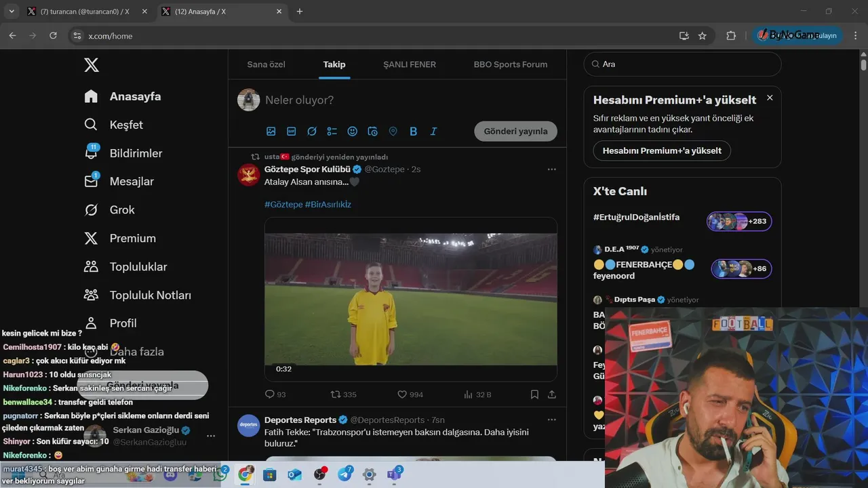Reload the page in browser

point(53,36)
